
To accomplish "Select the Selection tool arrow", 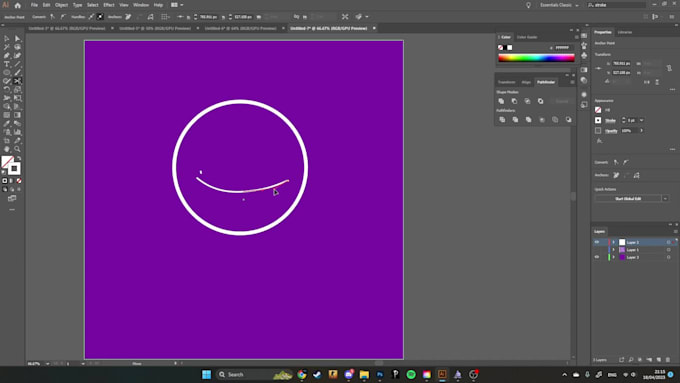I will point(7,39).
